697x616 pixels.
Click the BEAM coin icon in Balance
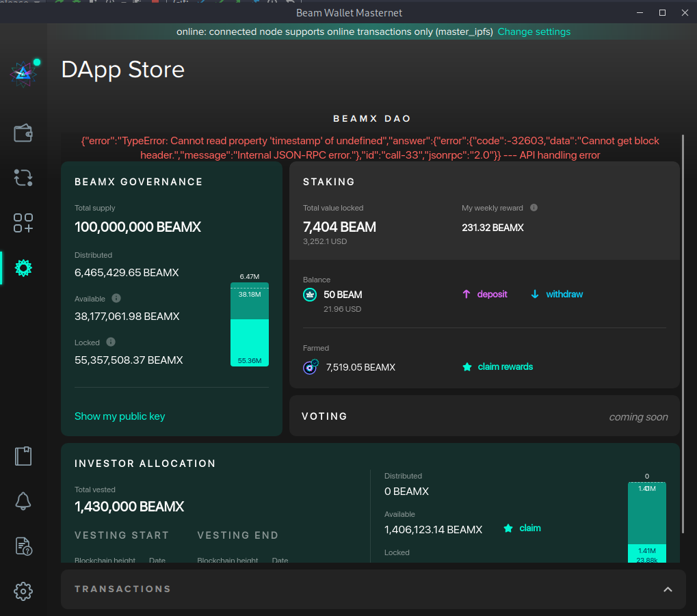coord(310,295)
